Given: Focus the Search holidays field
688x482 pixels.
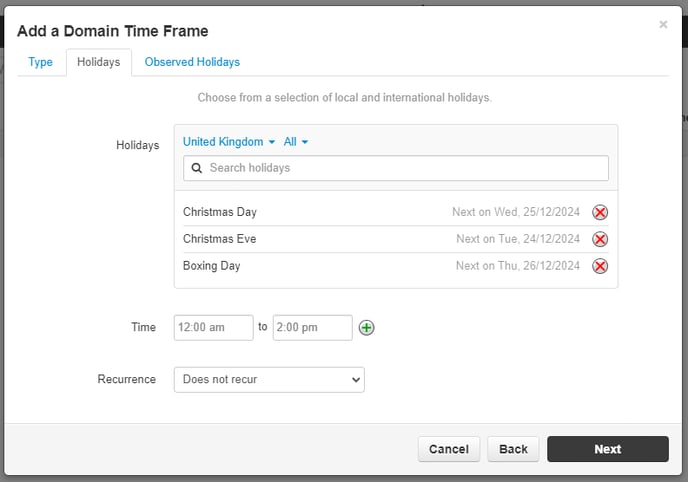Looking at the screenshot, I should coord(396,168).
